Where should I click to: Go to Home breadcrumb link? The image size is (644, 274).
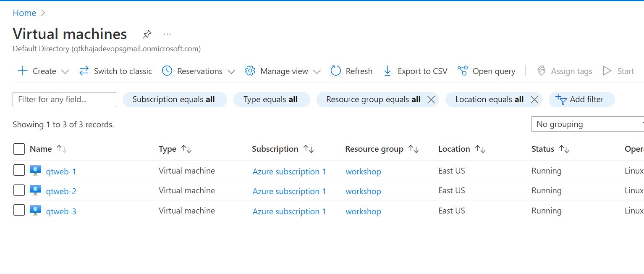point(24,13)
